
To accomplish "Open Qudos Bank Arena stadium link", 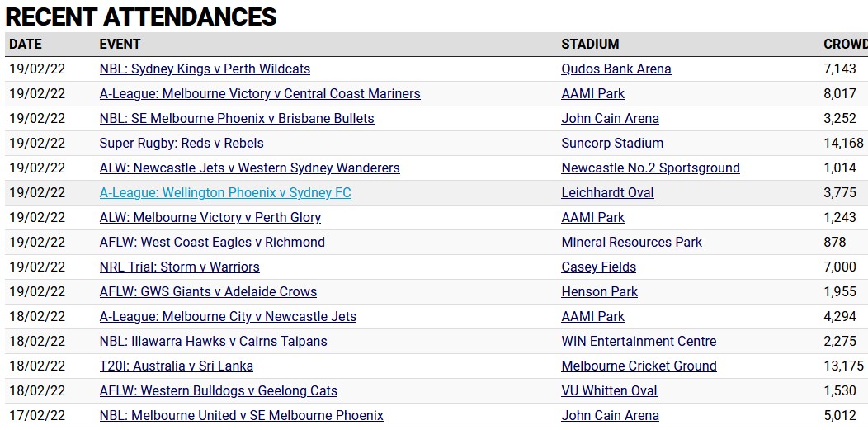I will click(x=616, y=69).
